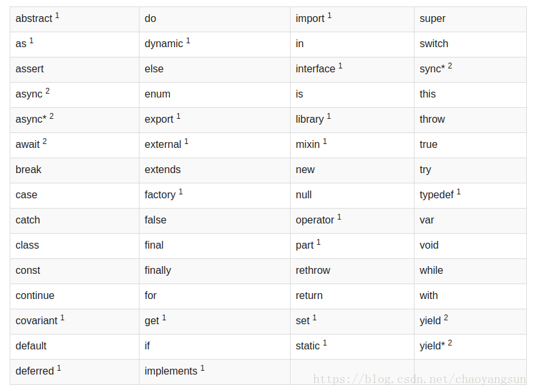
Task: Select the 'dynamic' keyword in the table
Action: 214,45
